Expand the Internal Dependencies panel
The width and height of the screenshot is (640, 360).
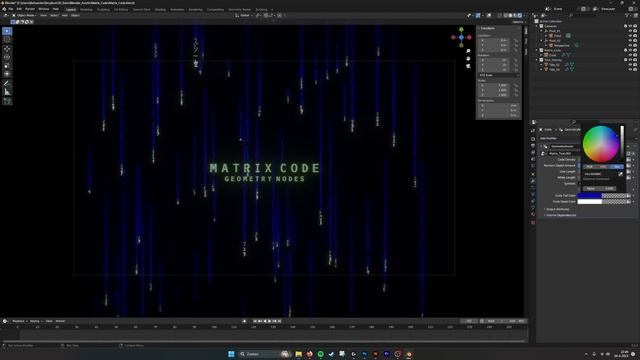[x=560, y=215]
